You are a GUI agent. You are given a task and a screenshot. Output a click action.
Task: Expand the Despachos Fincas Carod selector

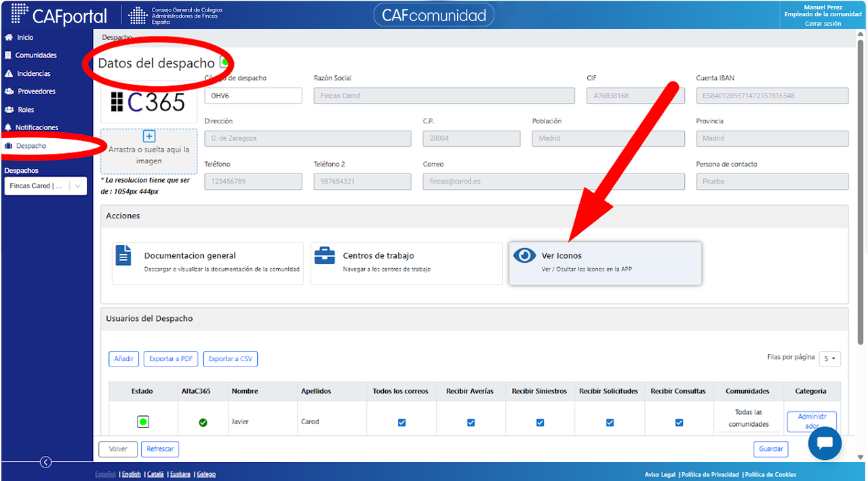coord(45,186)
